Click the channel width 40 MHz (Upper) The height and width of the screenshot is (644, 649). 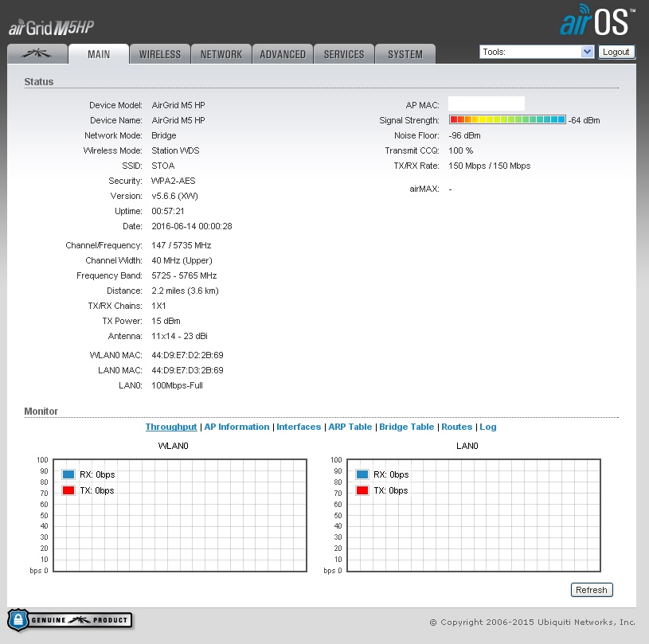click(x=182, y=260)
